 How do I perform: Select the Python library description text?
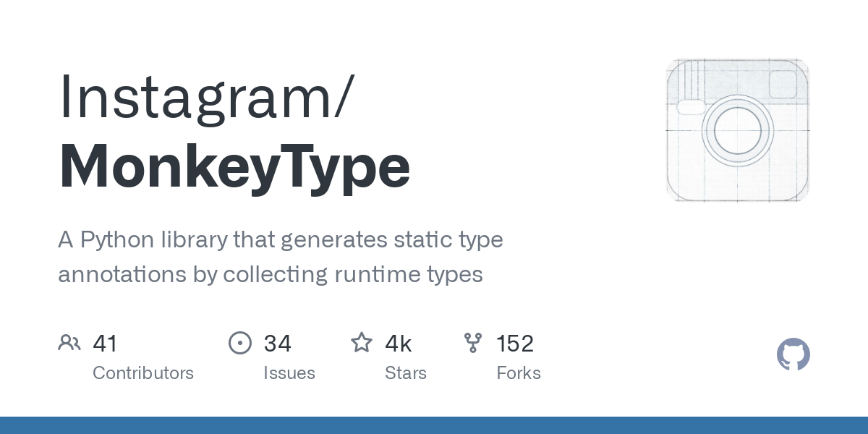point(281,257)
